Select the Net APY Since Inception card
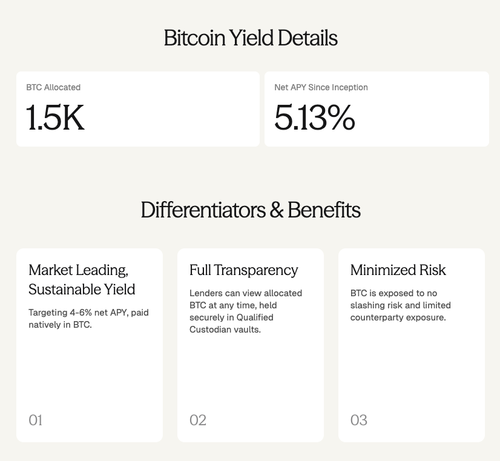Image resolution: width=500 pixels, height=461 pixels. pos(377,109)
